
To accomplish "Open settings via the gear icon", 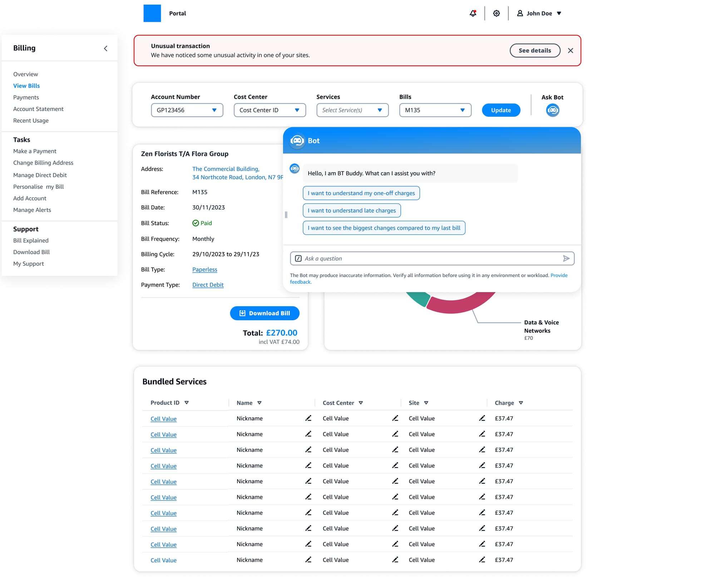I will click(x=496, y=13).
